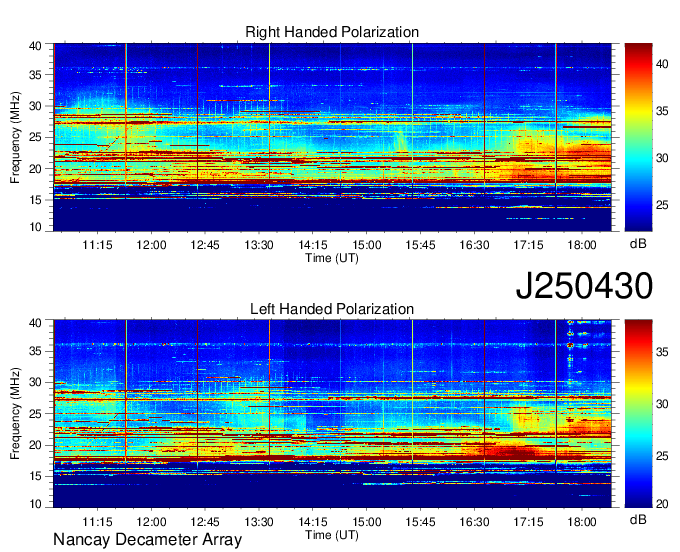
Task: Click the 25 dB value on Right Handed colorbar
Action: point(662,205)
